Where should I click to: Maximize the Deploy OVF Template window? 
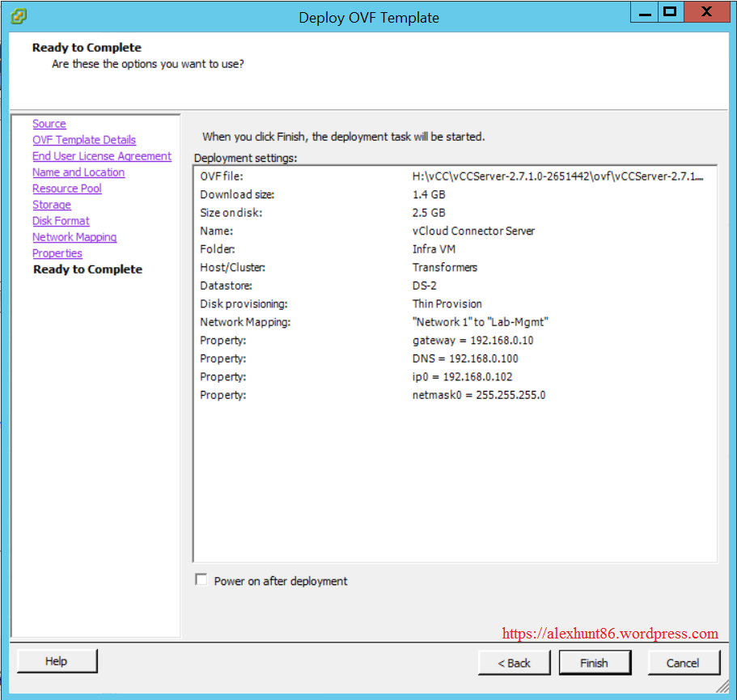pyautogui.click(x=668, y=12)
